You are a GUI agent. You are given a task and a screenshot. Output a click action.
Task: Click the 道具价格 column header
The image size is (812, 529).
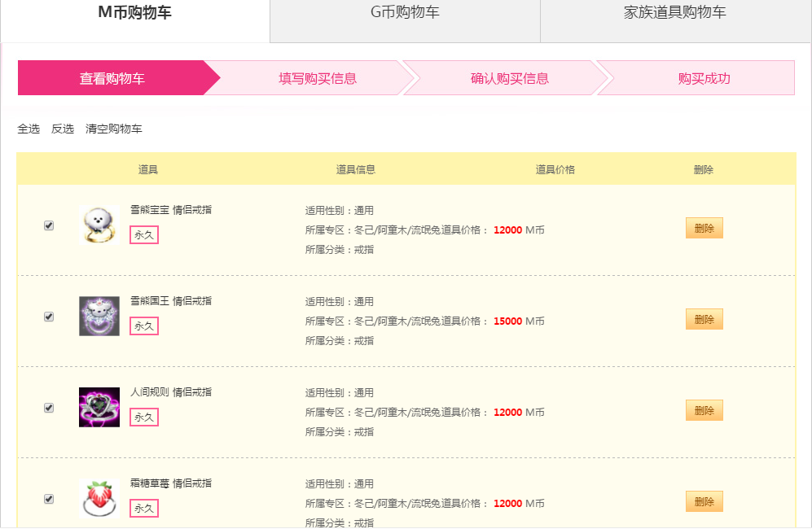point(555,169)
